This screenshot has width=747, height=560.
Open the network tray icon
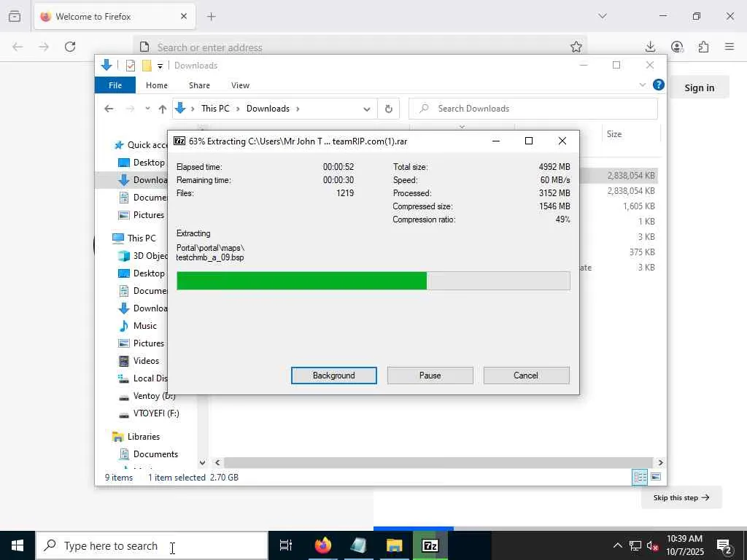click(635, 545)
